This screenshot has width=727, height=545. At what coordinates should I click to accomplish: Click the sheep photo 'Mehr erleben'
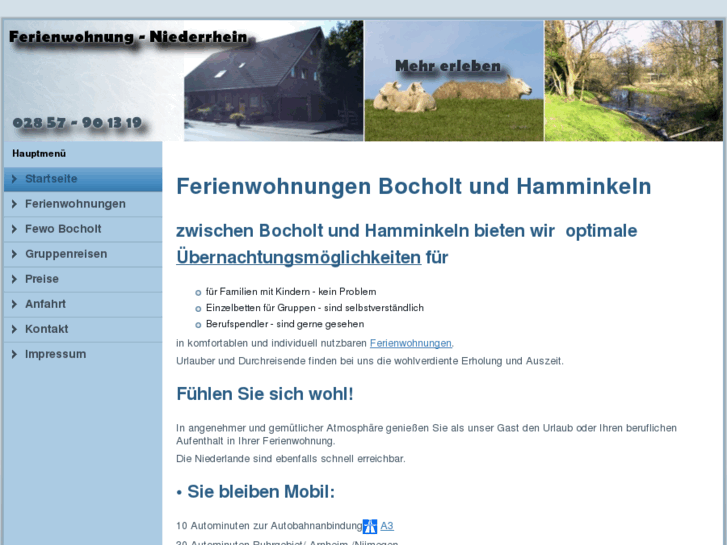click(454, 81)
